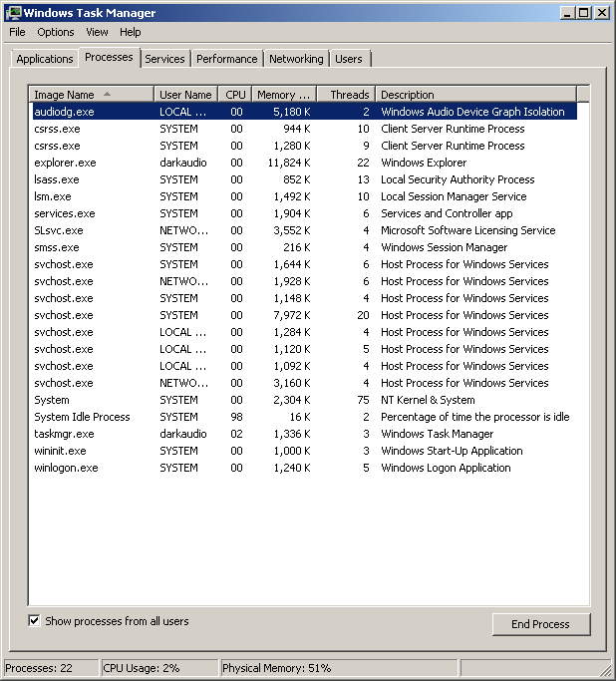Click Microsoft Software Licensing Service description
The height and width of the screenshot is (681, 616).
click(x=467, y=230)
